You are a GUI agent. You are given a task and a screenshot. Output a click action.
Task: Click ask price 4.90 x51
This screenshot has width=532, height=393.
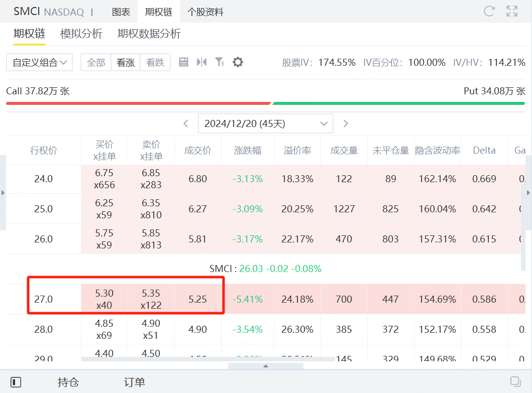pyautogui.click(x=151, y=329)
